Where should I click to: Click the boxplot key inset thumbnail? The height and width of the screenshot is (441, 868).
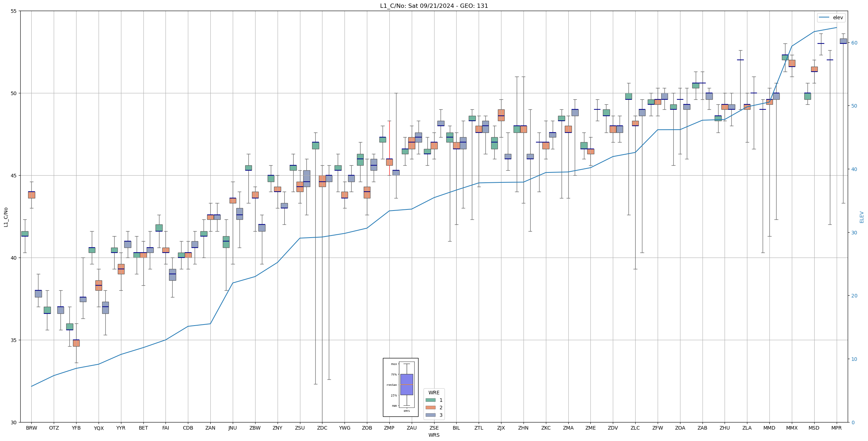click(400, 387)
